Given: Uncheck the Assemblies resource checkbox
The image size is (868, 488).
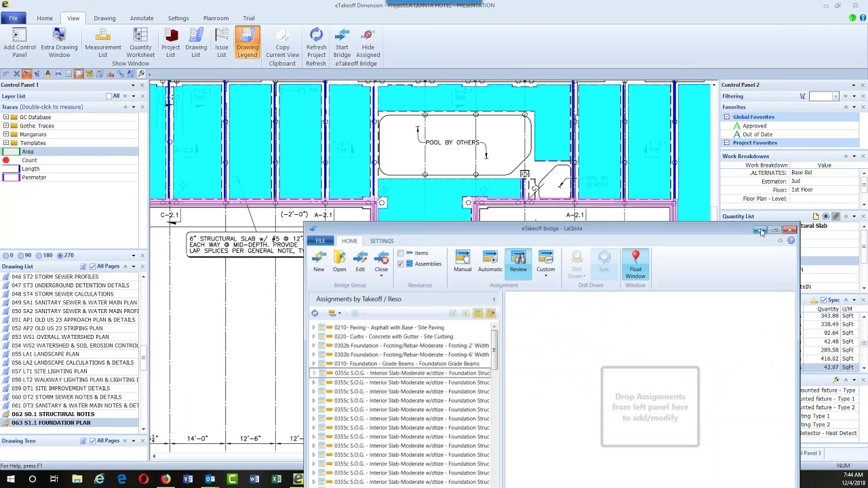Looking at the screenshot, I should click(x=401, y=264).
